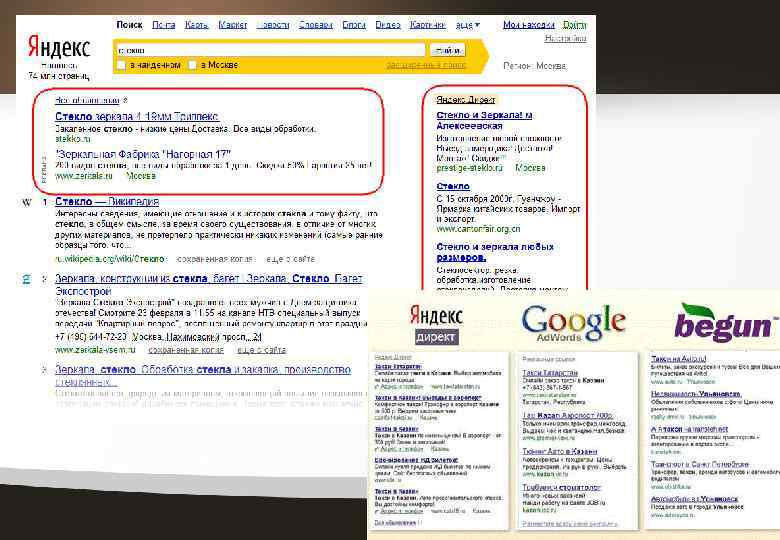Open the 'Бронирование ЖД билетов' ad in Директ panel
The image size is (780, 540).
(416, 460)
